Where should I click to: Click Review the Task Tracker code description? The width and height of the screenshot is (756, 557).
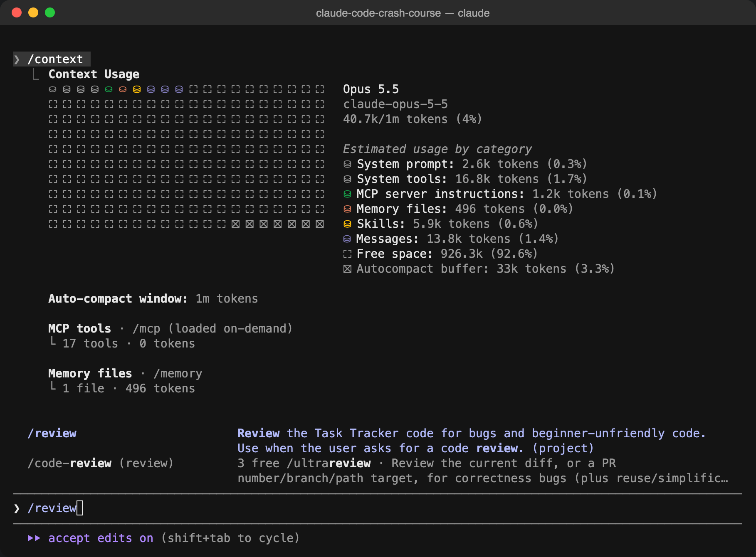pos(472,441)
